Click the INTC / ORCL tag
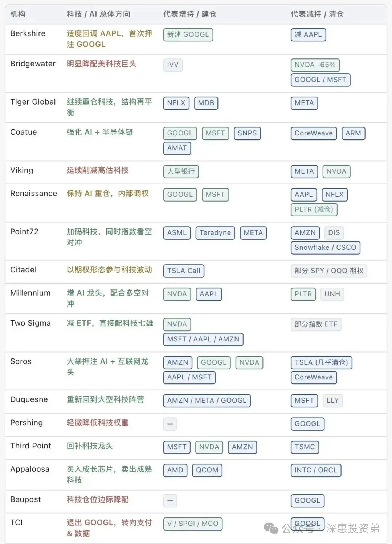 316,470
